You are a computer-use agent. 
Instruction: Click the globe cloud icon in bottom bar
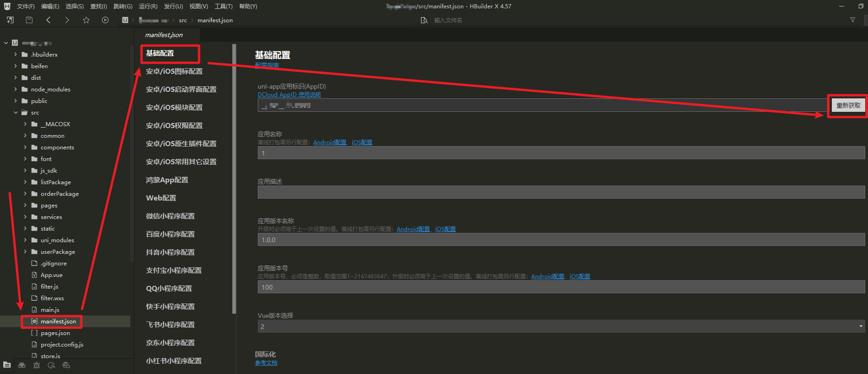tap(66, 365)
